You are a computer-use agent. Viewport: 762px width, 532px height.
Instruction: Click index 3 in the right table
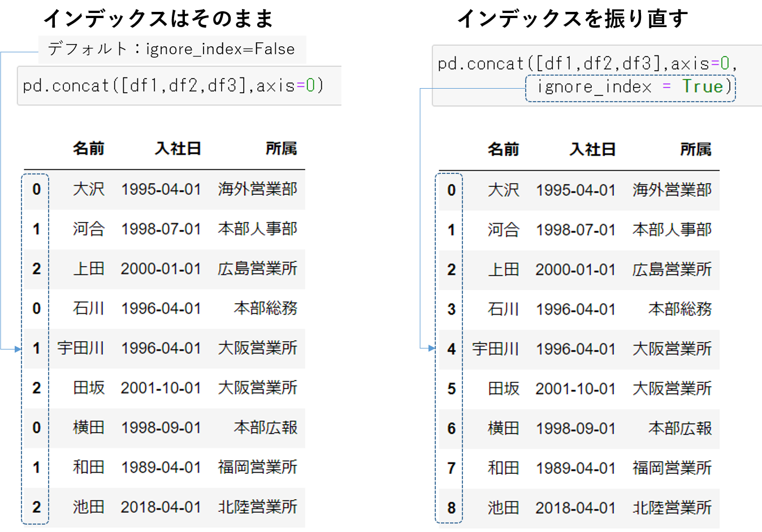pyautogui.click(x=451, y=309)
